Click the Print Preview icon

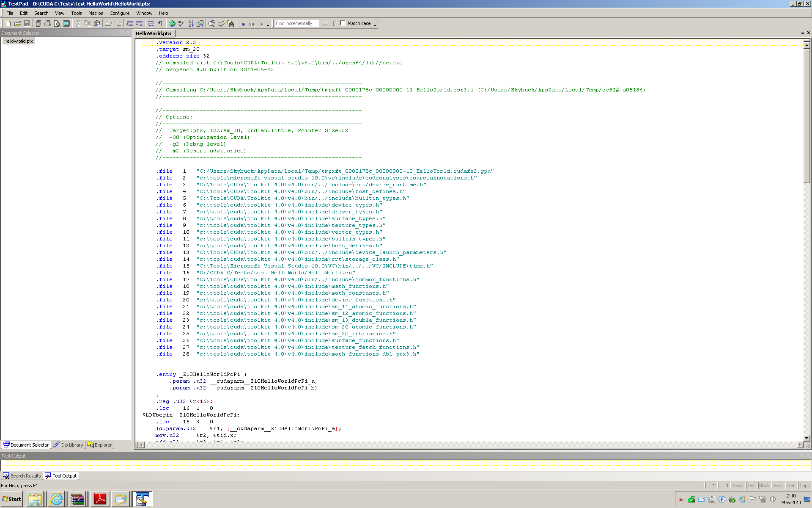(57, 24)
